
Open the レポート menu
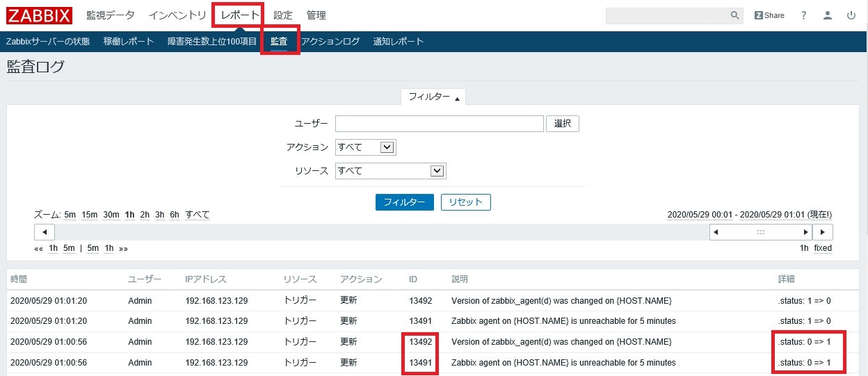click(x=240, y=15)
